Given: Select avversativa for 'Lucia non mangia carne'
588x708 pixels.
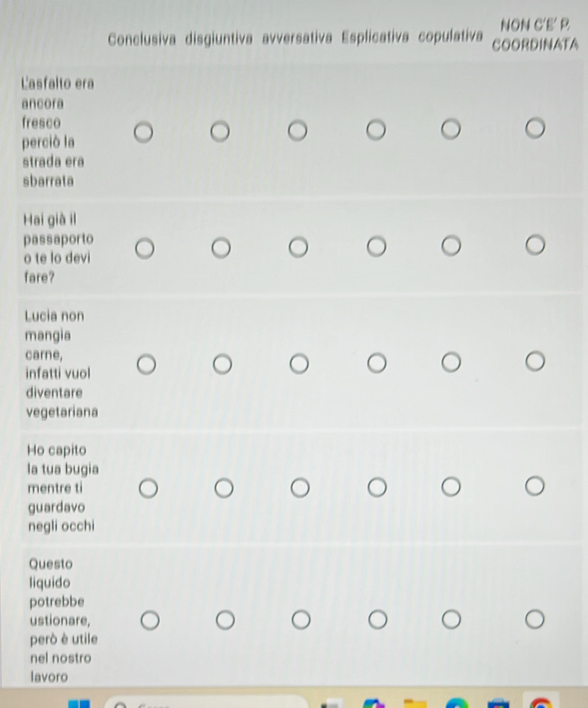Looking at the screenshot, I should coord(299,364).
